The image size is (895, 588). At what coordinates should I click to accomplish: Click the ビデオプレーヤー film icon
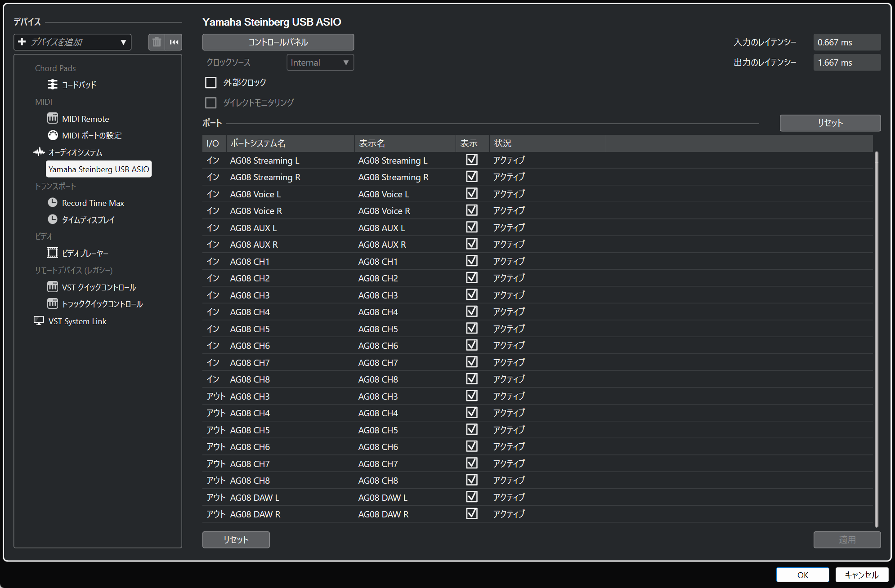(x=53, y=253)
